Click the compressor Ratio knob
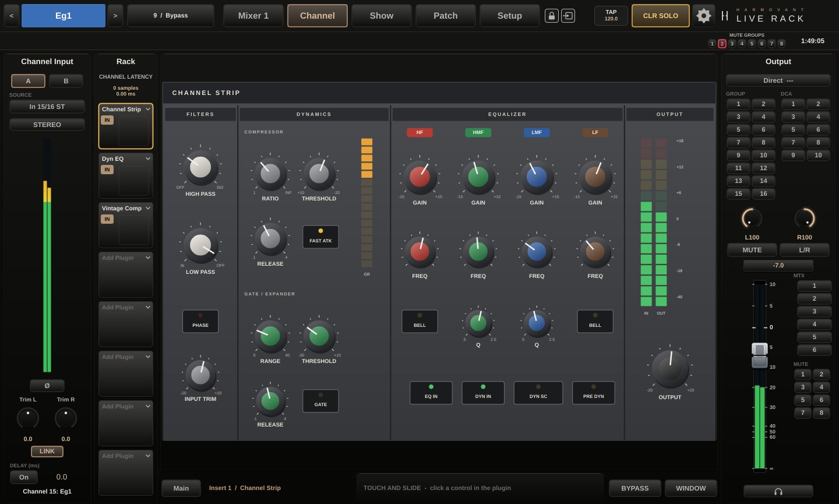This screenshot has height=504, width=839. click(x=270, y=173)
